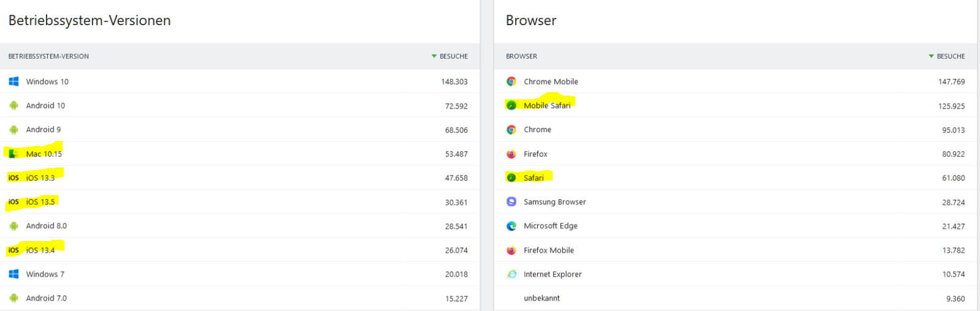Select the Android 9 row label
Viewport: 980px width, 311px height.
[43, 129]
